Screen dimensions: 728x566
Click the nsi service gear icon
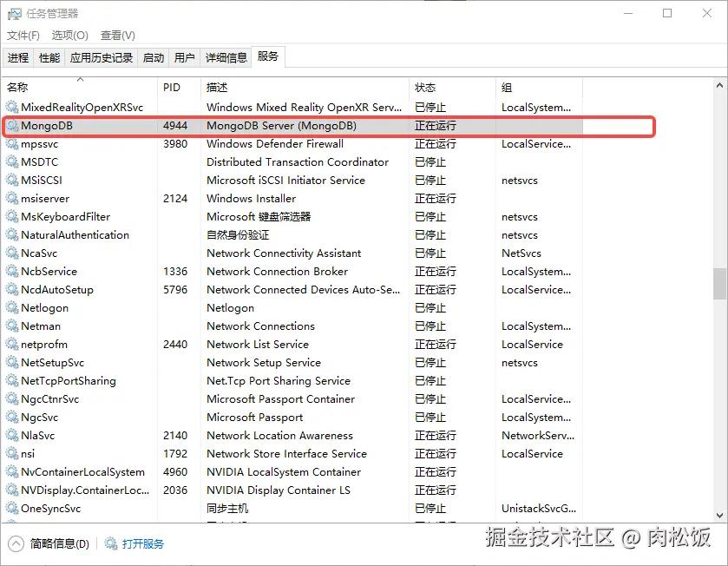click(12, 454)
